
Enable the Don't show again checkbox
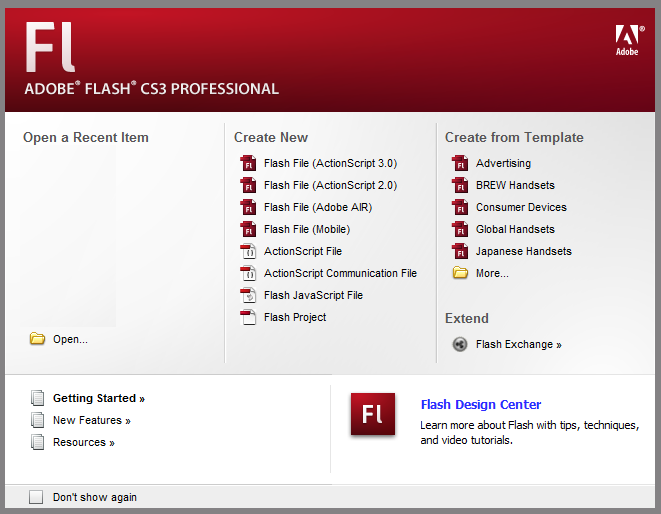[x=36, y=497]
